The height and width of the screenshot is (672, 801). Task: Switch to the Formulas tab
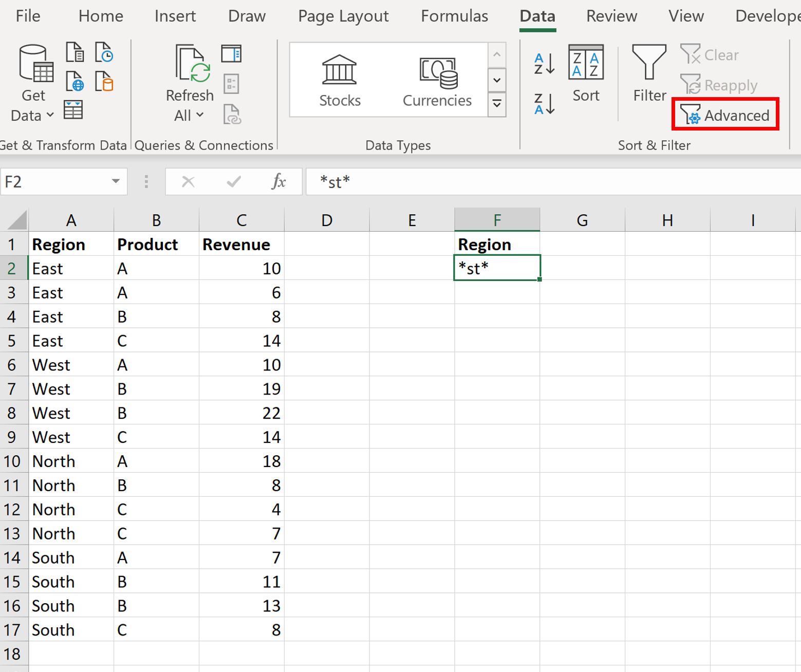click(454, 16)
